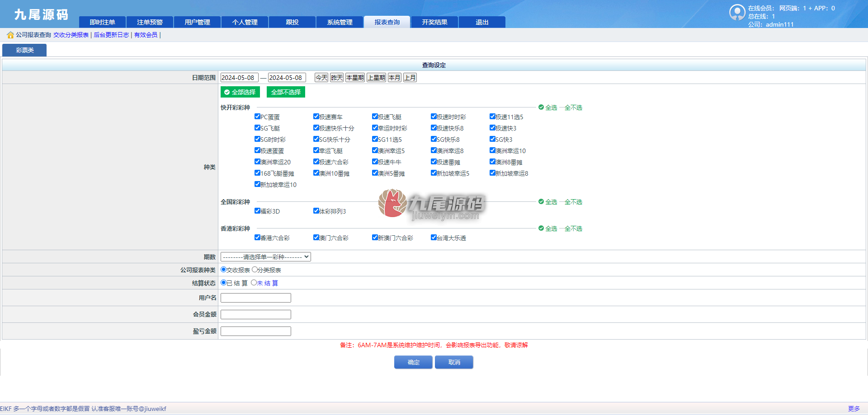Image resolution: width=868 pixels, height=415 pixels.
Task: Click 全不选 for the 快开彩种 group
Action: click(x=573, y=107)
